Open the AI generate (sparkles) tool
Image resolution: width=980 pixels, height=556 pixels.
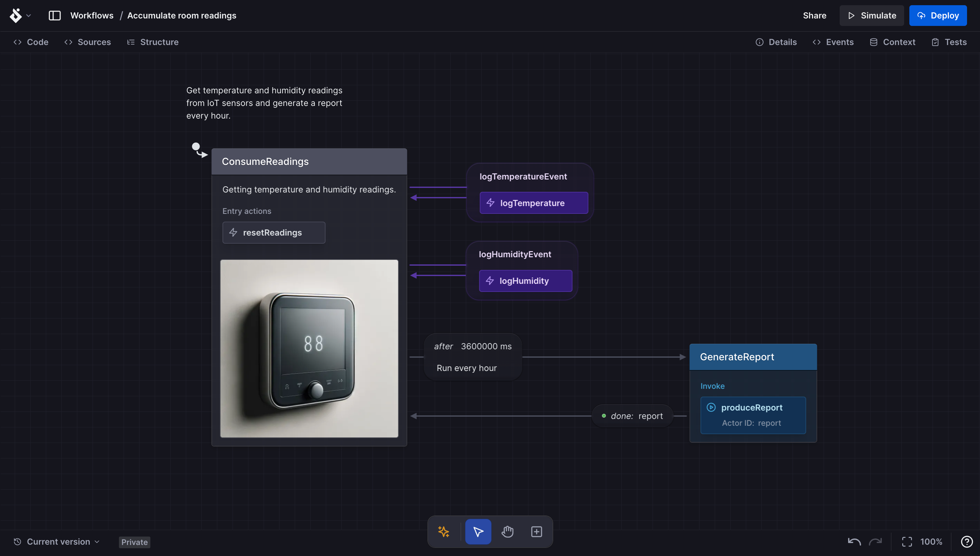(x=443, y=531)
